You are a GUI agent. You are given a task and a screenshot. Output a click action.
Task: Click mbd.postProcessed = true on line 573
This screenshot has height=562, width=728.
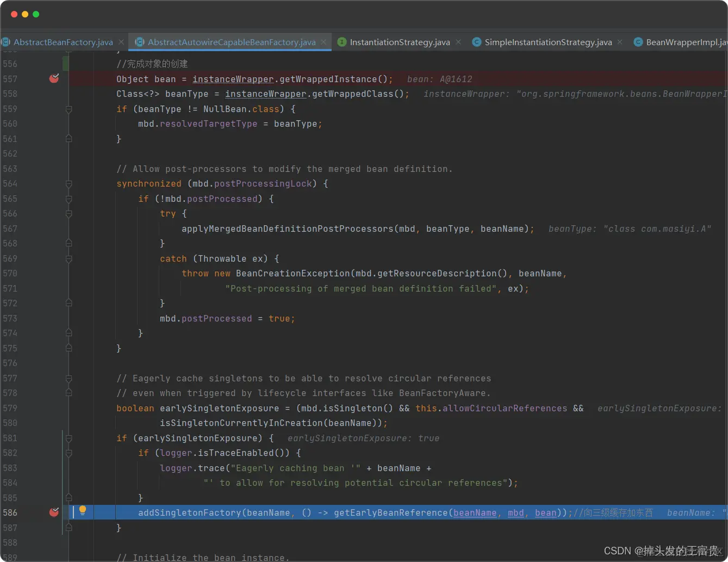(x=227, y=318)
